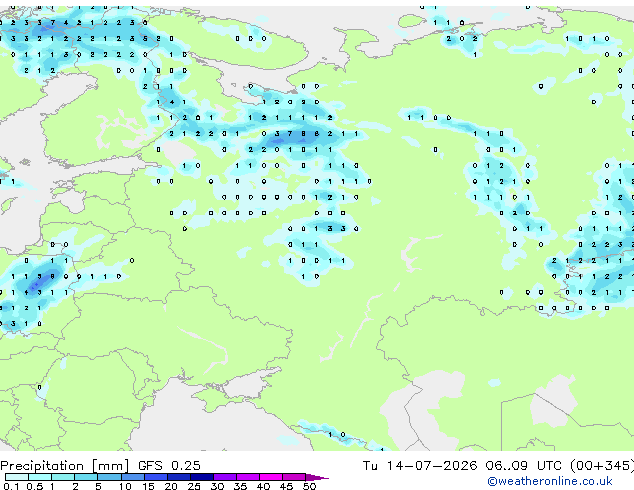Pick the purple legend swatch between 30 and 35
Screen dimensions: 634x490
(225, 477)
